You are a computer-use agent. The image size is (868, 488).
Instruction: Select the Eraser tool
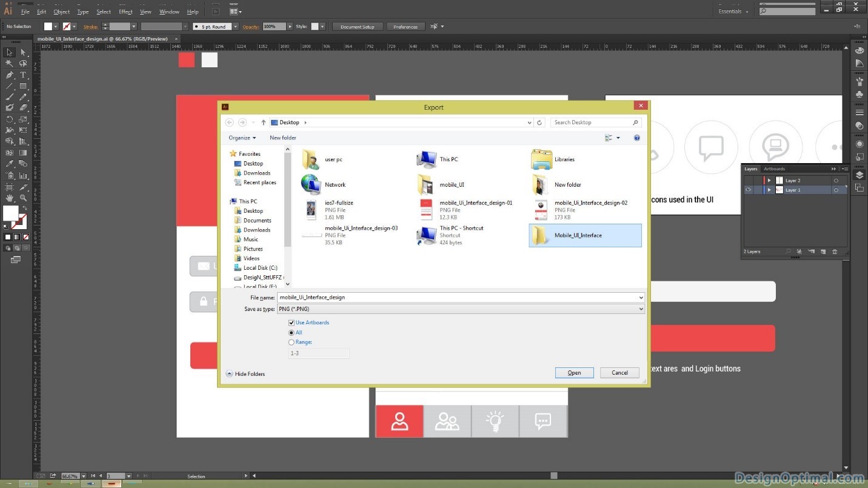pyautogui.click(x=23, y=108)
